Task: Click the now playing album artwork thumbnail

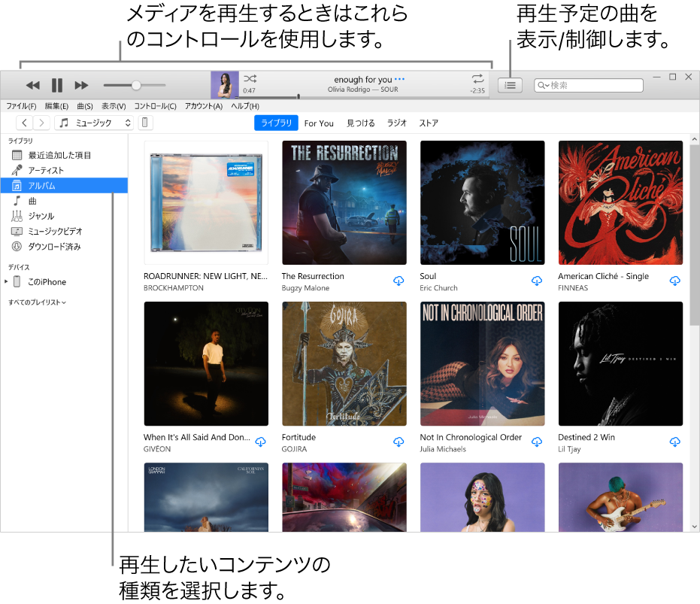Action: point(225,85)
